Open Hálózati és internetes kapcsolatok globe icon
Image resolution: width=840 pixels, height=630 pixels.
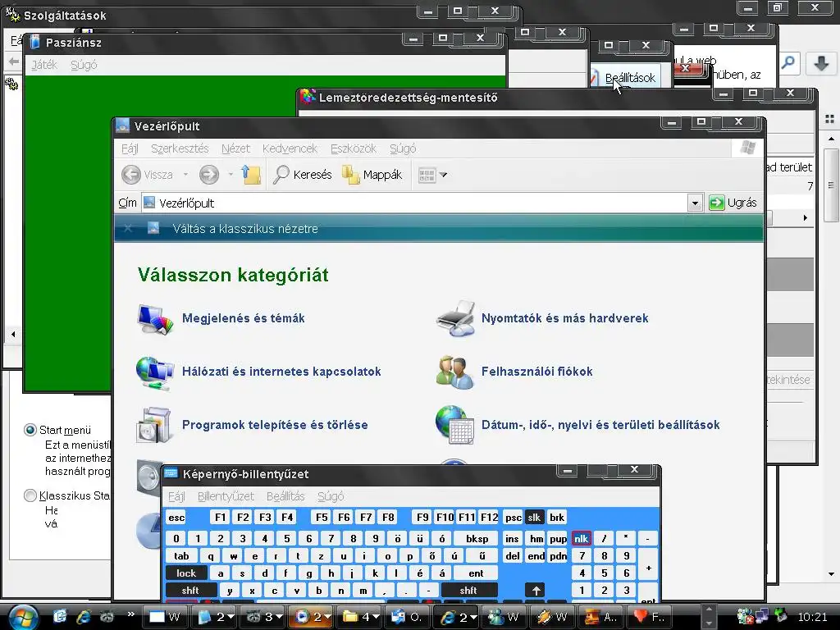(x=155, y=373)
